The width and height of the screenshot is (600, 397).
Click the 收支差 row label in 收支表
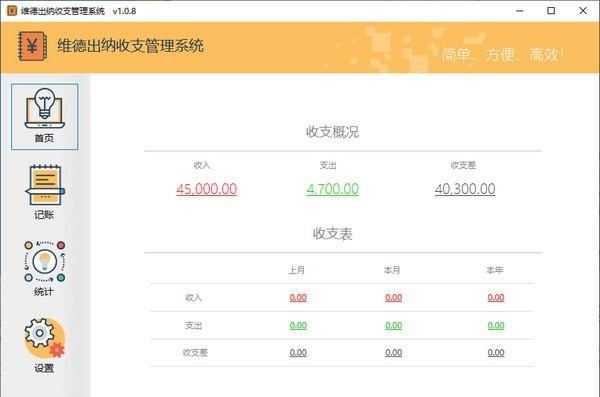pyautogui.click(x=195, y=353)
